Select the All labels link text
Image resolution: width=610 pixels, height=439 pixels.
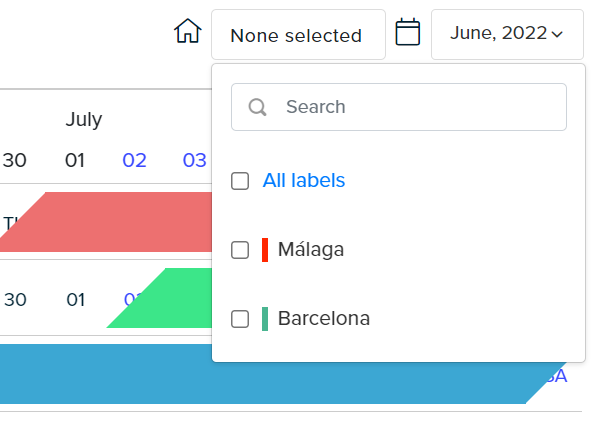coord(304,181)
